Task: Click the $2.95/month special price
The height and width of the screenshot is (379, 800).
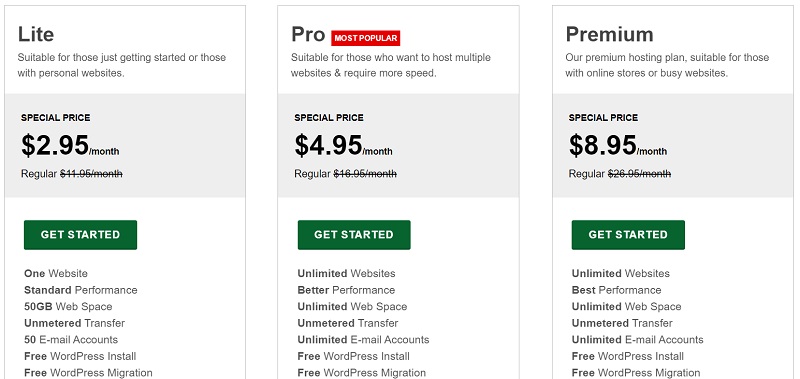Action: [x=70, y=145]
